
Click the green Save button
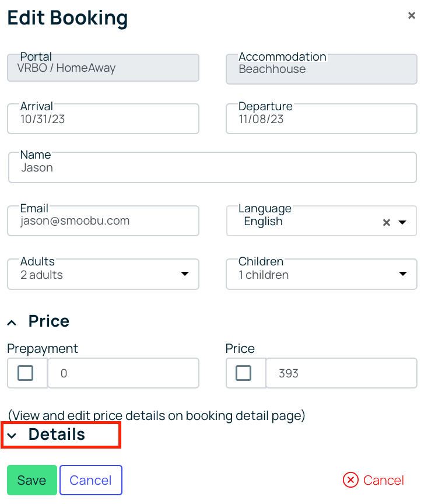[32, 480]
